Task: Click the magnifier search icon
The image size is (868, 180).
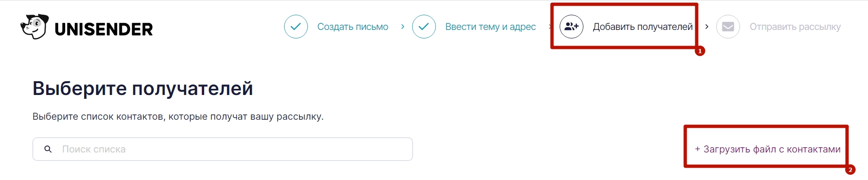Action: [48, 149]
